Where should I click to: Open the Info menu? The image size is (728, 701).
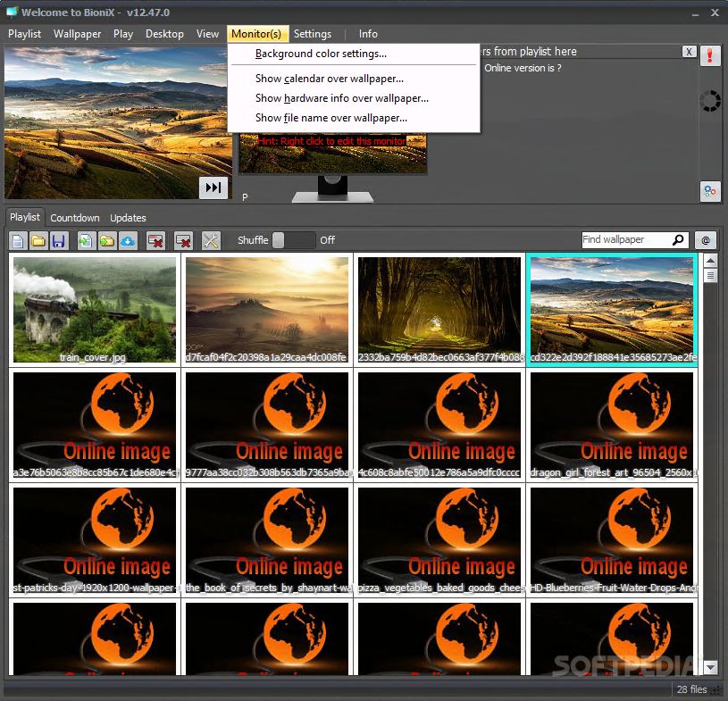pos(368,34)
